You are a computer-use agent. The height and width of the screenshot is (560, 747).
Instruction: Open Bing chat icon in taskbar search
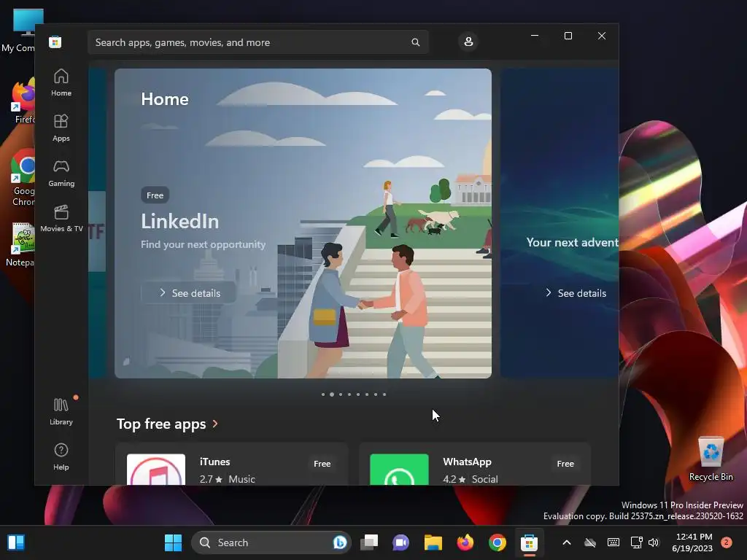click(340, 542)
